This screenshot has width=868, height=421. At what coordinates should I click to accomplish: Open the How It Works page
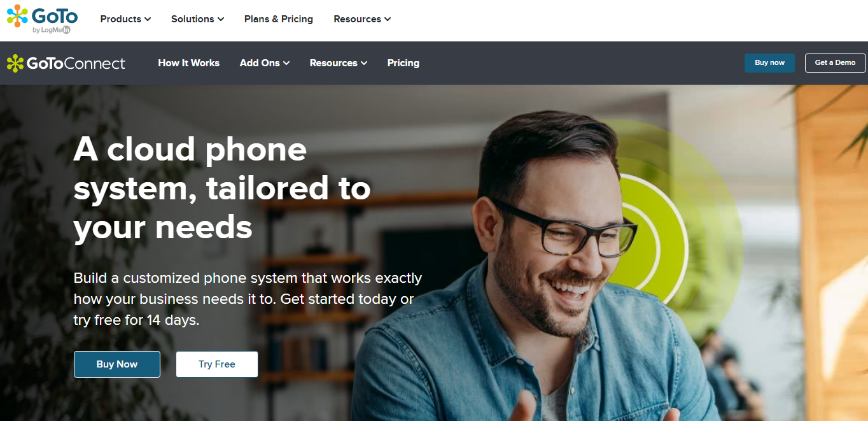[189, 63]
